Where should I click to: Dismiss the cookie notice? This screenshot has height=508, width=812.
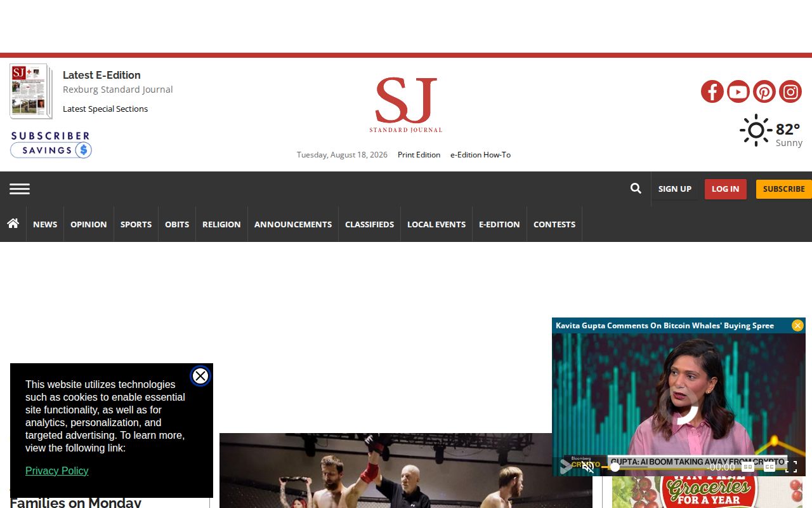(x=200, y=376)
